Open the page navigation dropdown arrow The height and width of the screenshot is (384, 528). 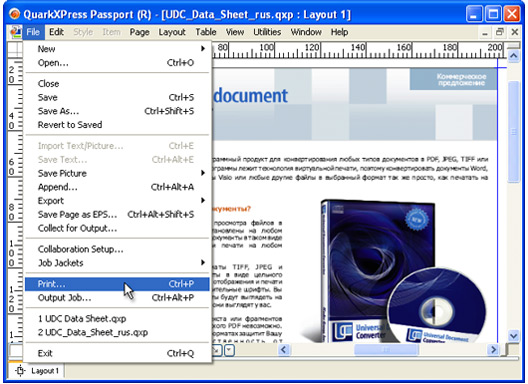point(229,350)
